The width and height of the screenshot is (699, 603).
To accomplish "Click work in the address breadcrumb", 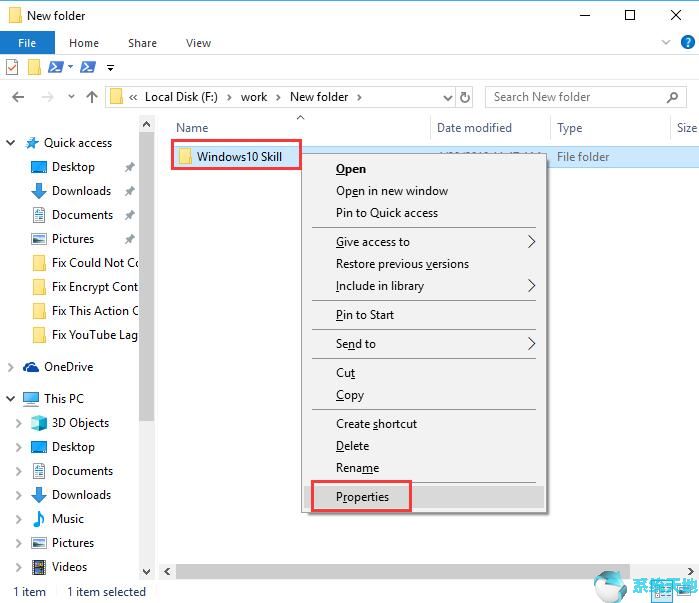I will pyautogui.click(x=254, y=97).
